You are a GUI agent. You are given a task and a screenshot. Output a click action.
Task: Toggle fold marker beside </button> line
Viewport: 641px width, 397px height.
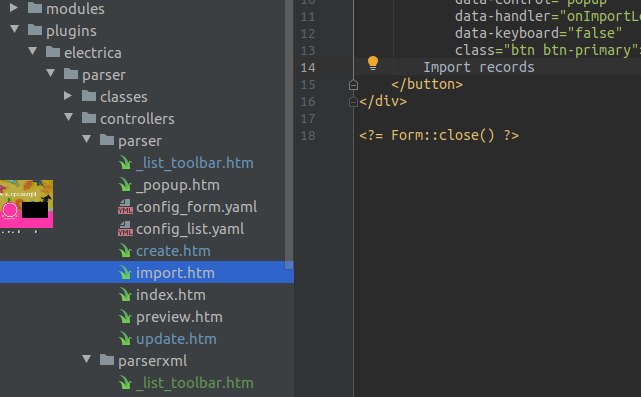[x=354, y=85]
